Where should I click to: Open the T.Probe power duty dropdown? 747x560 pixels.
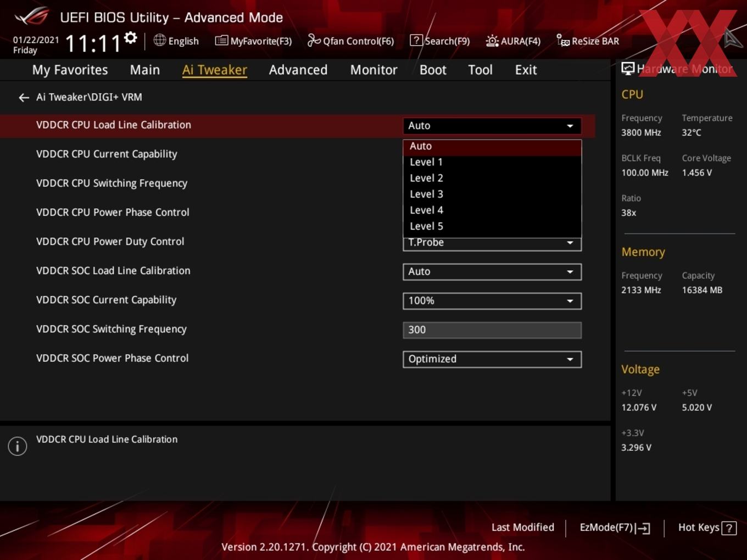[492, 244]
